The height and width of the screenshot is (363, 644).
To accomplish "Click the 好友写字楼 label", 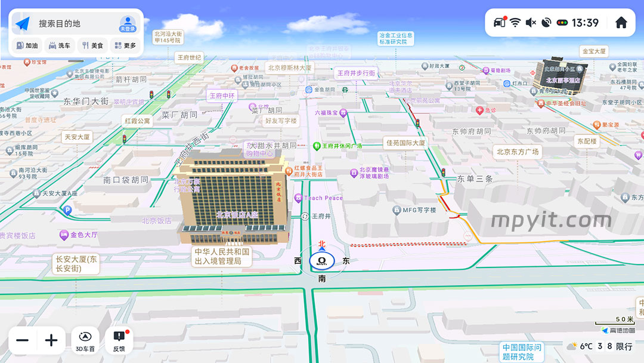I will 281,121.
